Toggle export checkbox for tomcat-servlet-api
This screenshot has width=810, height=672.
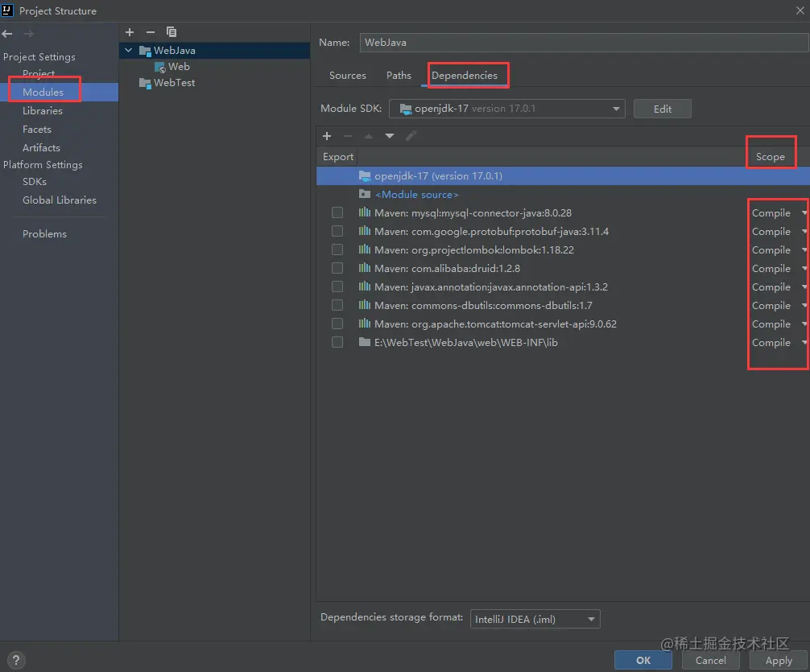[x=337, y=324]
